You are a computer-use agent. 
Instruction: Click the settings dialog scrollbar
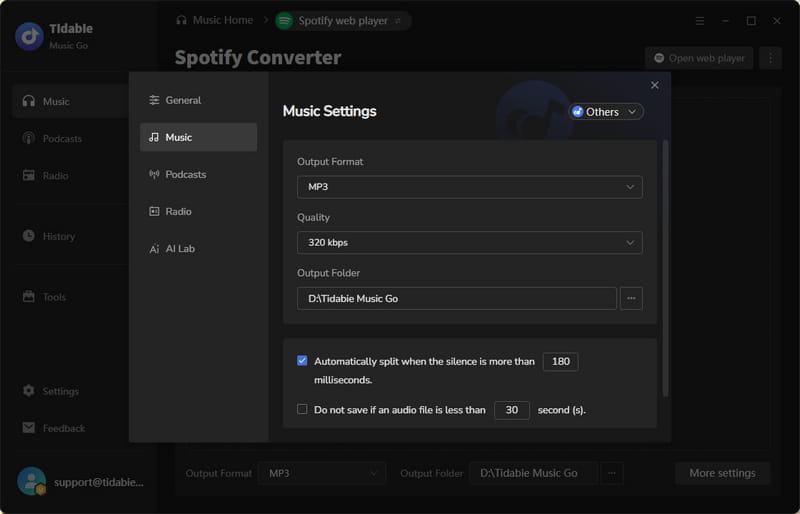point(665,268)
